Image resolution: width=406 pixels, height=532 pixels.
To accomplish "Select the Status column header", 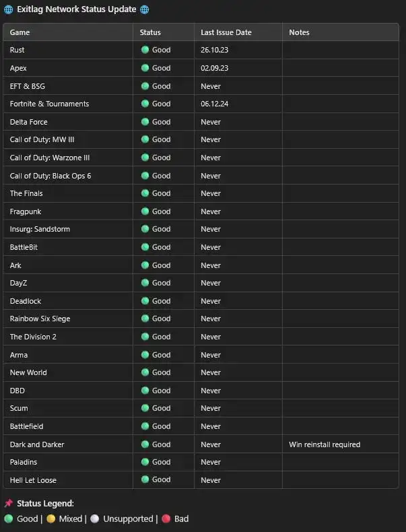I will (150, 32).
